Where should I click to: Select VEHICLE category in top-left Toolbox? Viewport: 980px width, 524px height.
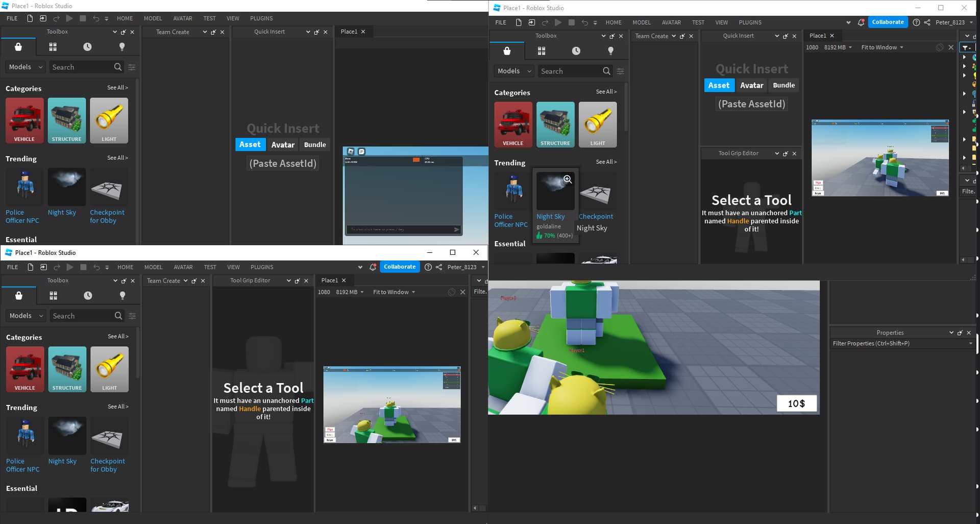24,121
